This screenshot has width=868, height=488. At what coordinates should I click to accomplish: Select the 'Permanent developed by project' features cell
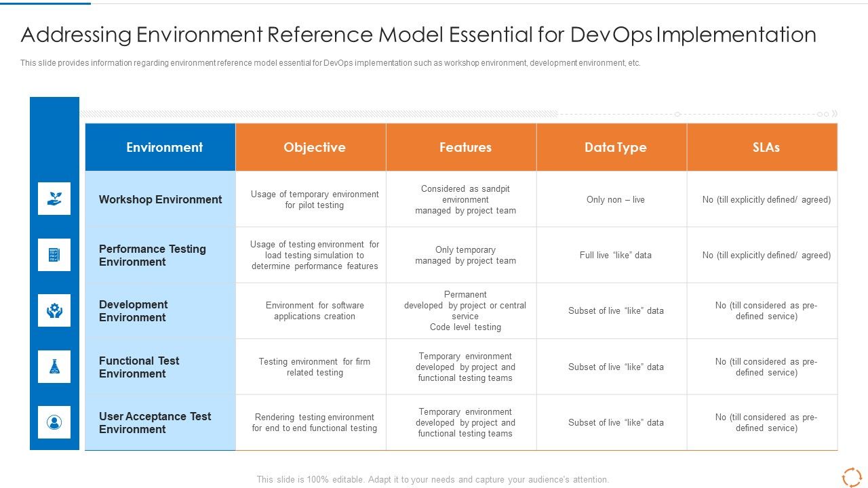(x=461, y=311)
